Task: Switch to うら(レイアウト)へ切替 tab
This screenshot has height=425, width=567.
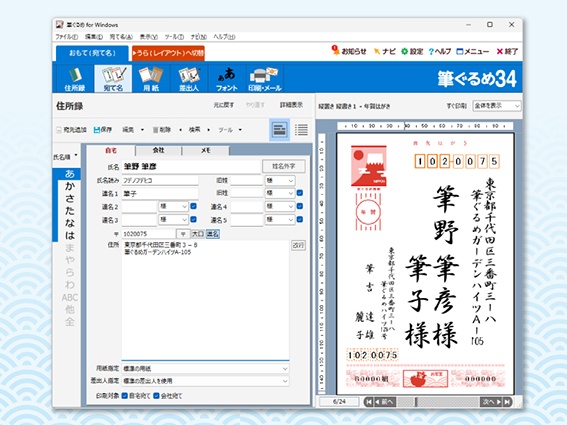Action: pyautogui.click(x=168, y=53)
